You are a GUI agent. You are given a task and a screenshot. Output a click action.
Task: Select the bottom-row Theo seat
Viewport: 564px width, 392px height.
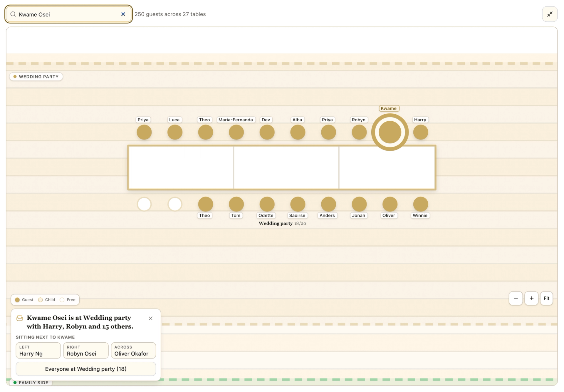(x=205, y=204)
